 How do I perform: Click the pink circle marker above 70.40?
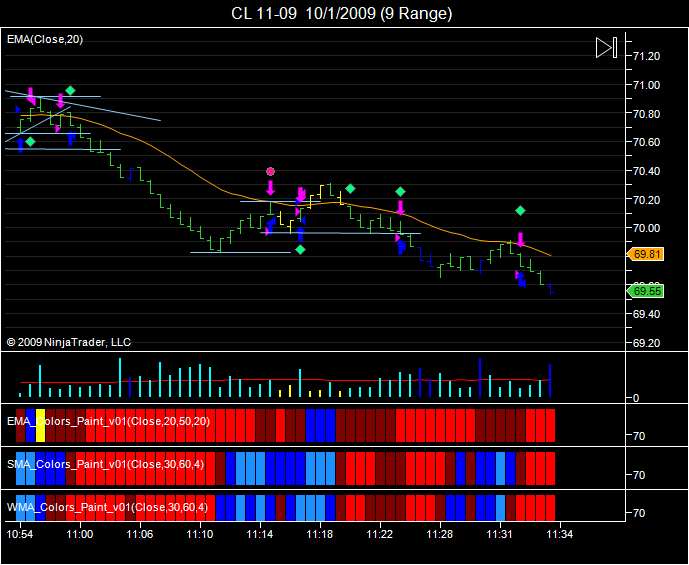(270, 171)
